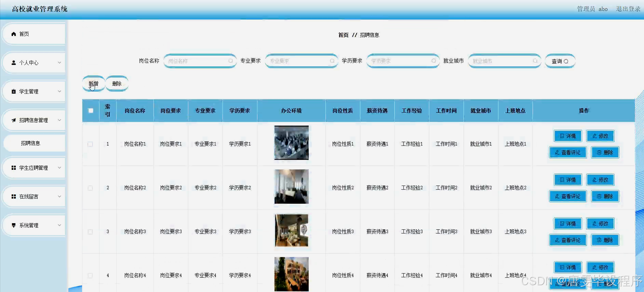Click cell 就业城市2
The width and height of the screenshot is (644, 292).
(481, 188)
